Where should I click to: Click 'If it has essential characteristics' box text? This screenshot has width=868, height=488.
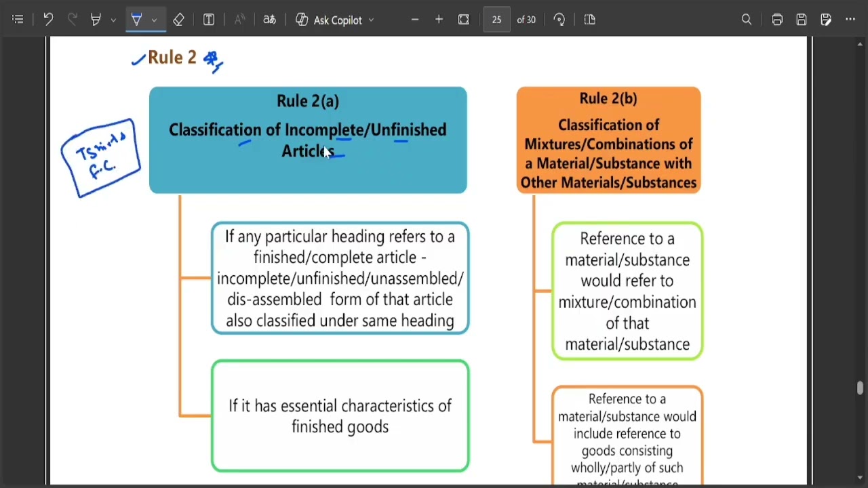pos(340,416)
